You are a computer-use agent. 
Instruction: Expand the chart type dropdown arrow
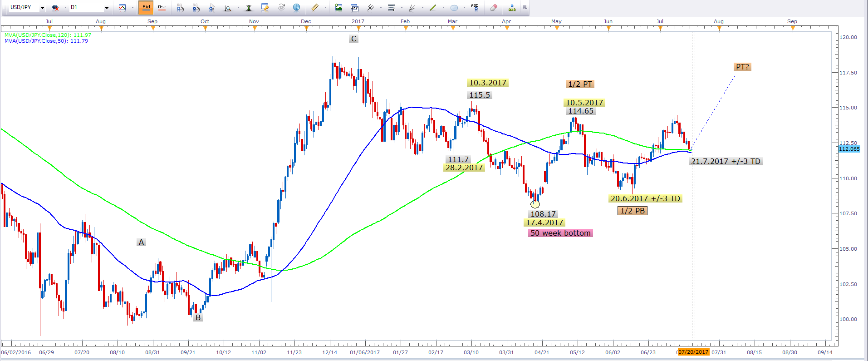(132, 8)
